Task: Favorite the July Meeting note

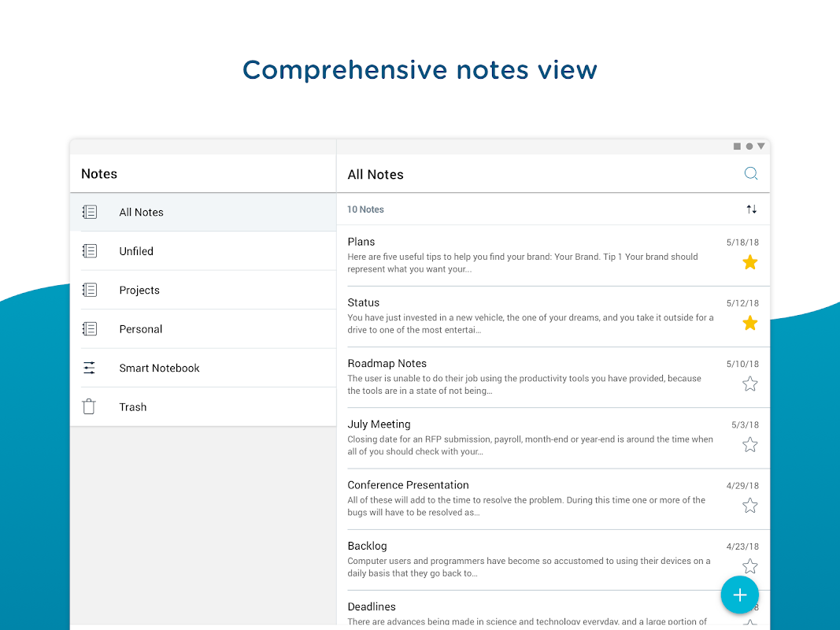Action: 750,445
